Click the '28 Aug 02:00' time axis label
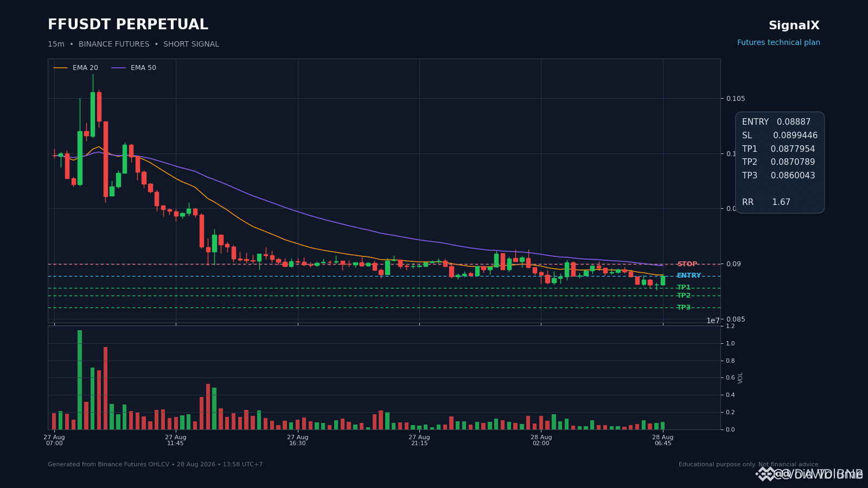 coord(541,440)
